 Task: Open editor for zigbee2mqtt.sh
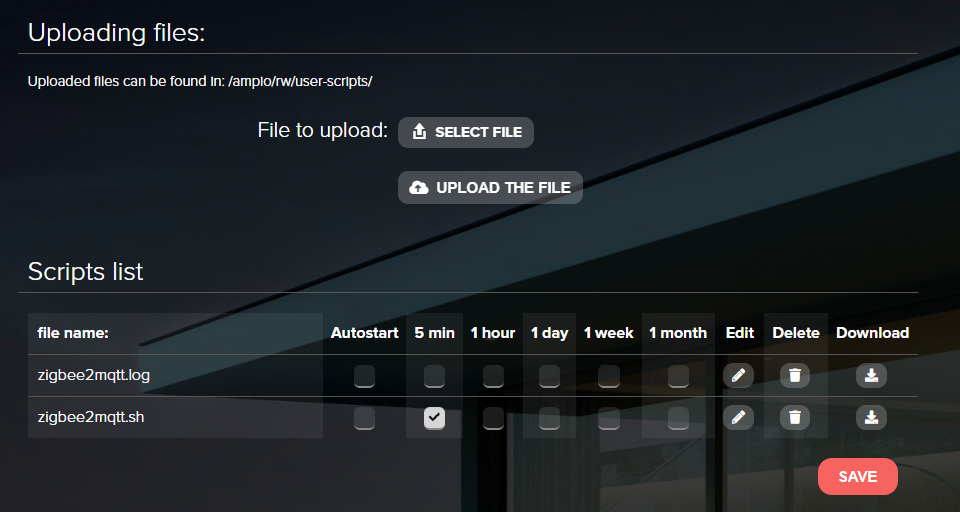click(x=738, y=417)
